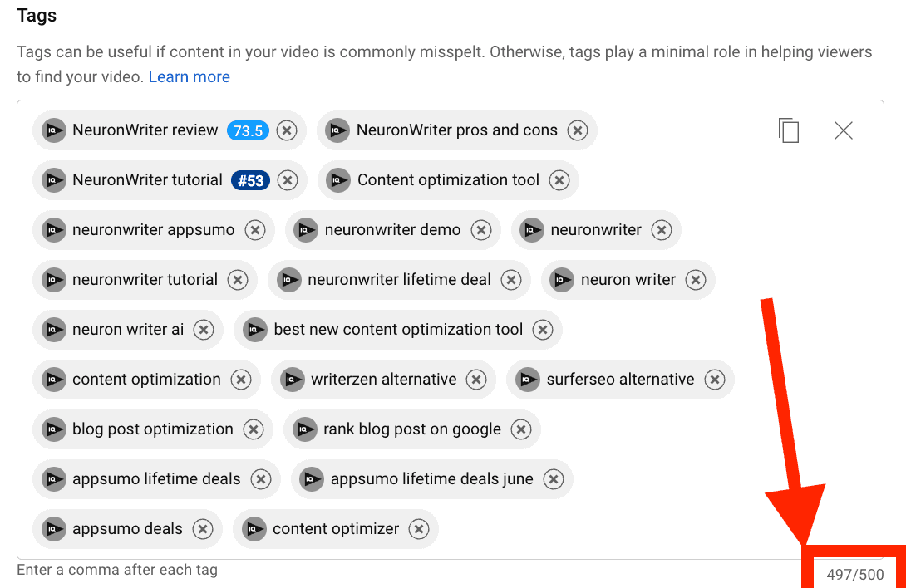Viewport: 906px width, 588px height.
Task: Click the vidIQ icon on "neuronwriter appsumo" tag
Action: coord(53,230)
